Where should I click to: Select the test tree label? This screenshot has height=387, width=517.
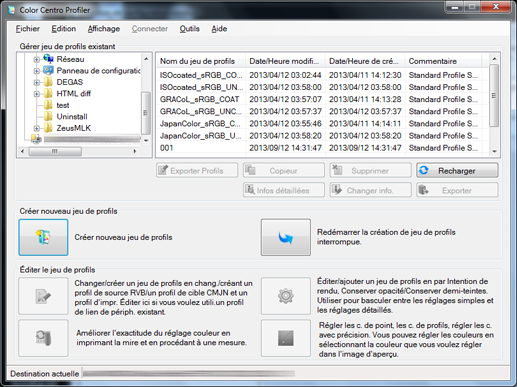(x=63, y=105)
